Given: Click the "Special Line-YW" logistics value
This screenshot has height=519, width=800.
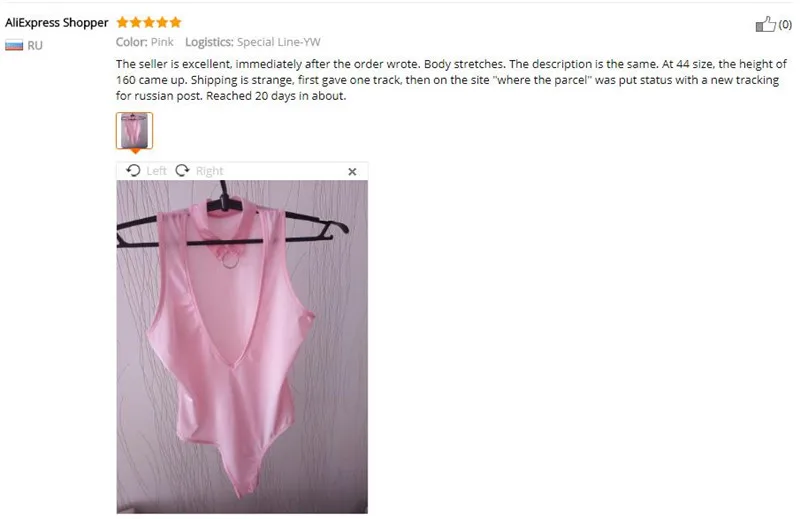Looking at the screenshot, I should pos(279,42).
